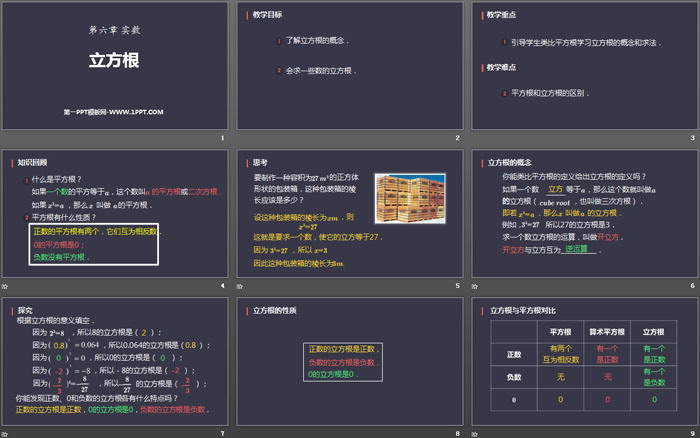This screenshot has height=438, width=700.
Task: Select the 负数 row label in the table
Action: click(515, 376)
